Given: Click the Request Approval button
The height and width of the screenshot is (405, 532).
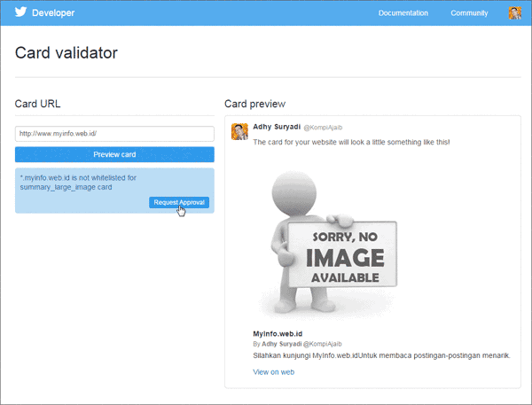Looking at the screenshot, I should click(179, 202).
